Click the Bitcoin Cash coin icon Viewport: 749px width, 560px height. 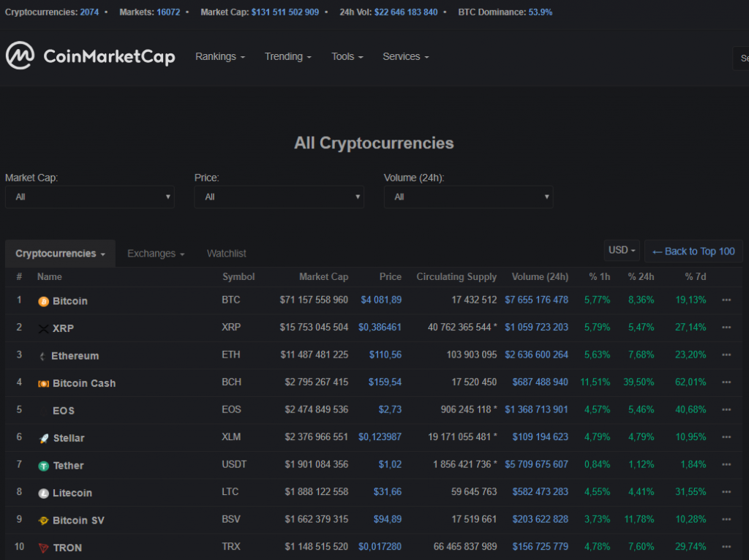43,384
